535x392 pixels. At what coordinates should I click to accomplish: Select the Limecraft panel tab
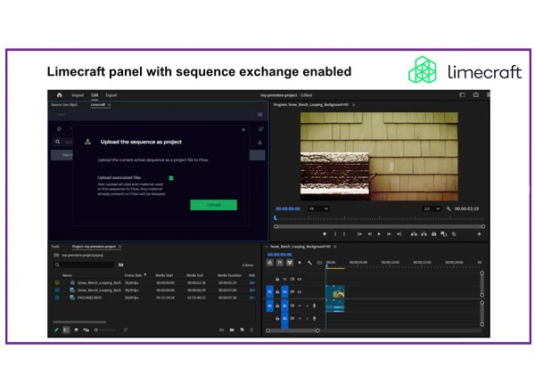coord(98,104)
